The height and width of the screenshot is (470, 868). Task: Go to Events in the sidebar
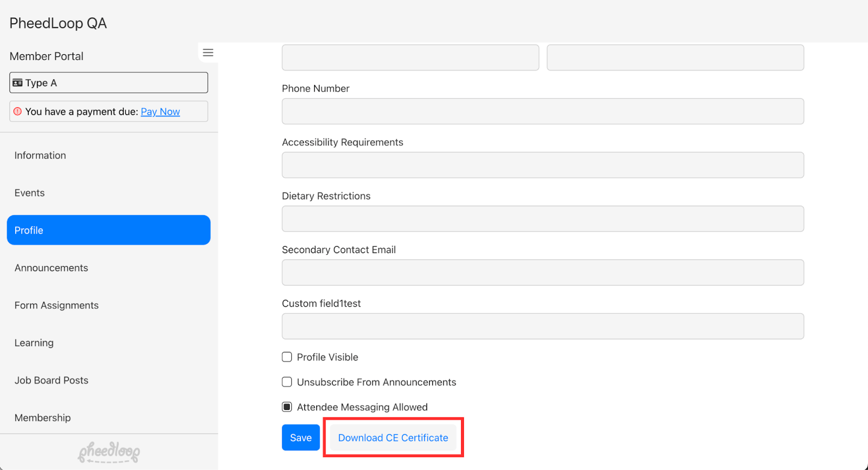click(x=108, y=193)
